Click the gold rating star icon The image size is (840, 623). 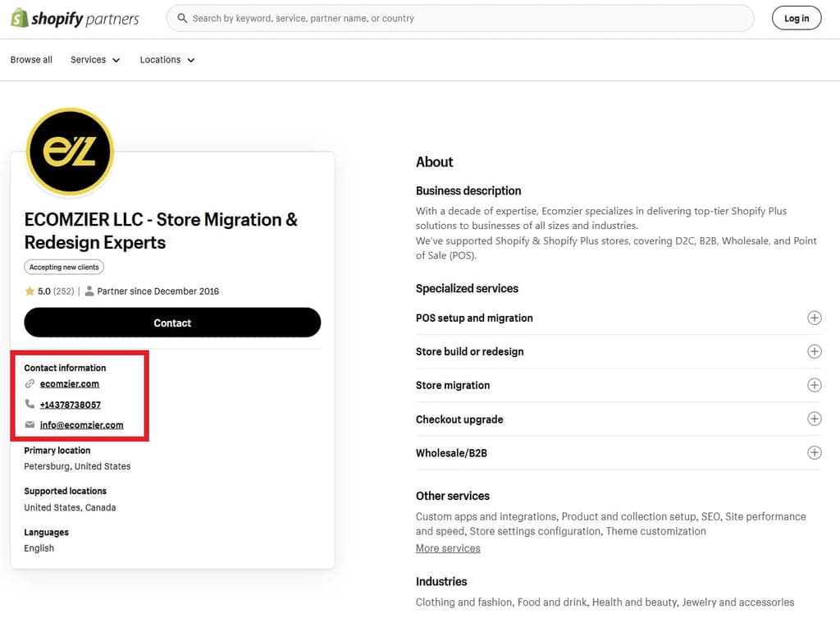(30, 291)
